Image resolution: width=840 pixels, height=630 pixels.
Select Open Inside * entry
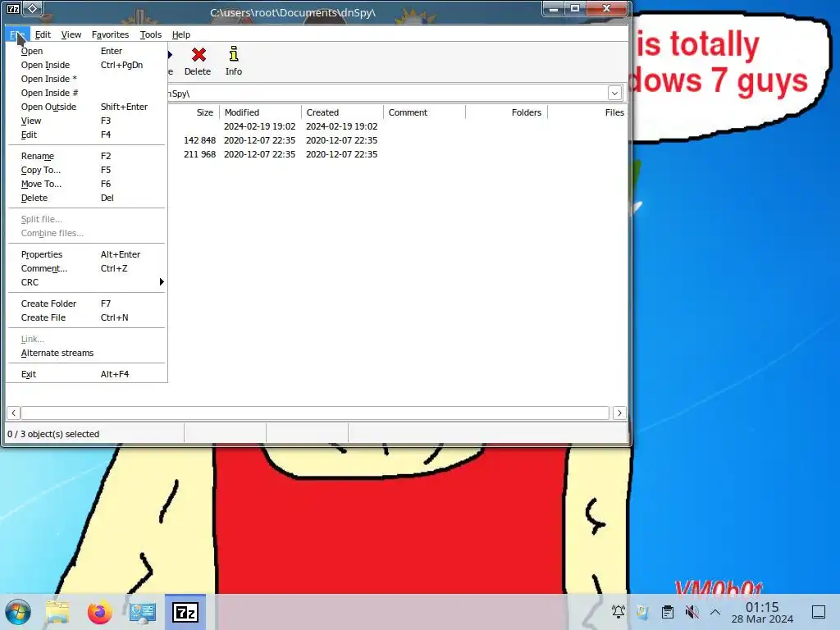[x=87, y=79]
